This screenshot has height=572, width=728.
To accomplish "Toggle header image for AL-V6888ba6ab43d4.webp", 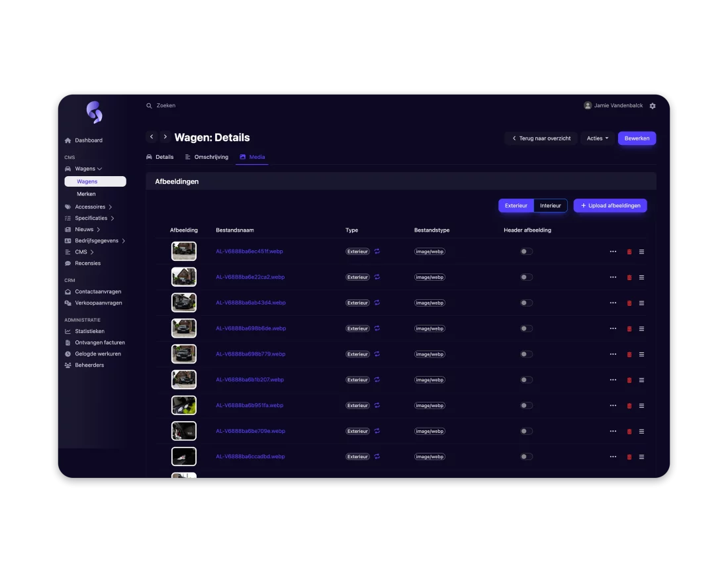I will pyautogui.click(x=526, y=303).
